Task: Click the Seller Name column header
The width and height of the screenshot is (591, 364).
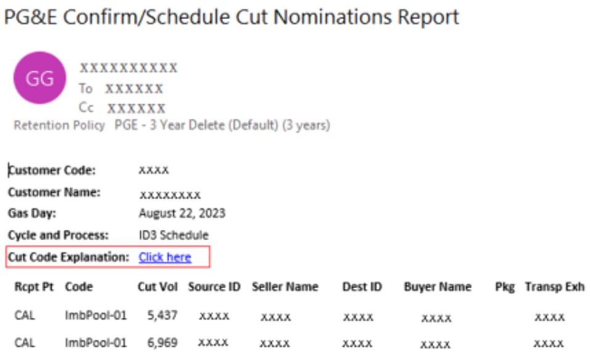Action: [x=285, y=286]
